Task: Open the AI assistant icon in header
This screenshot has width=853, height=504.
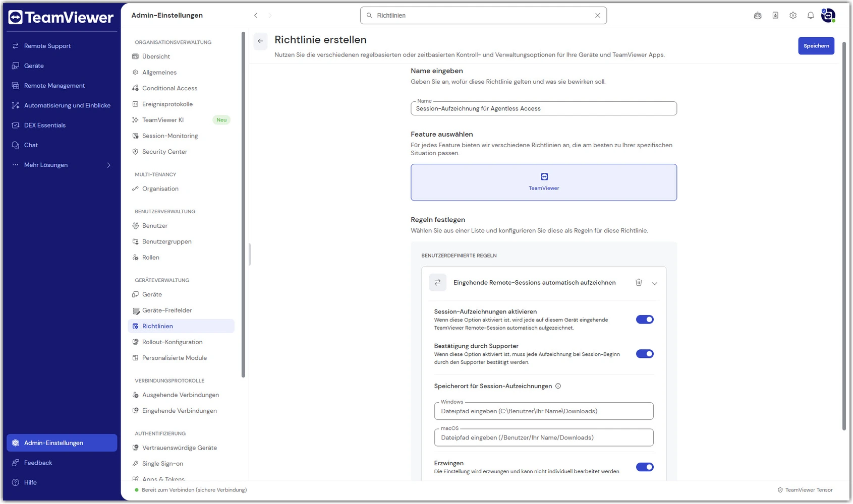Action: [x=758, y=16]
